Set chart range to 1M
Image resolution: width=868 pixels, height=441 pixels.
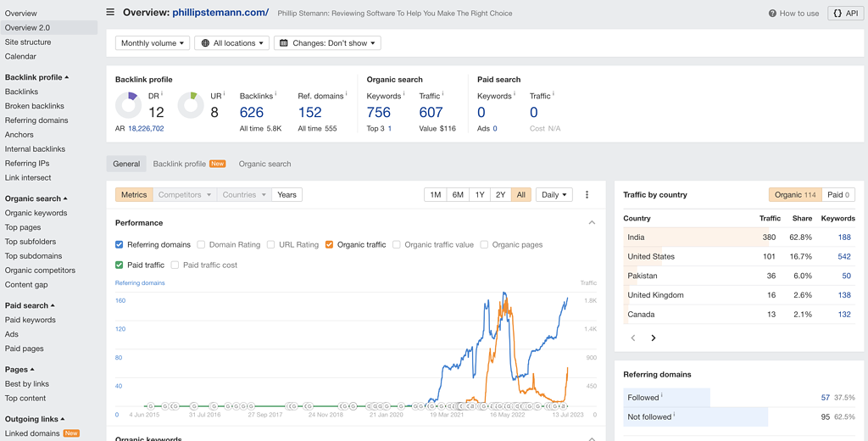coord(436,194)
